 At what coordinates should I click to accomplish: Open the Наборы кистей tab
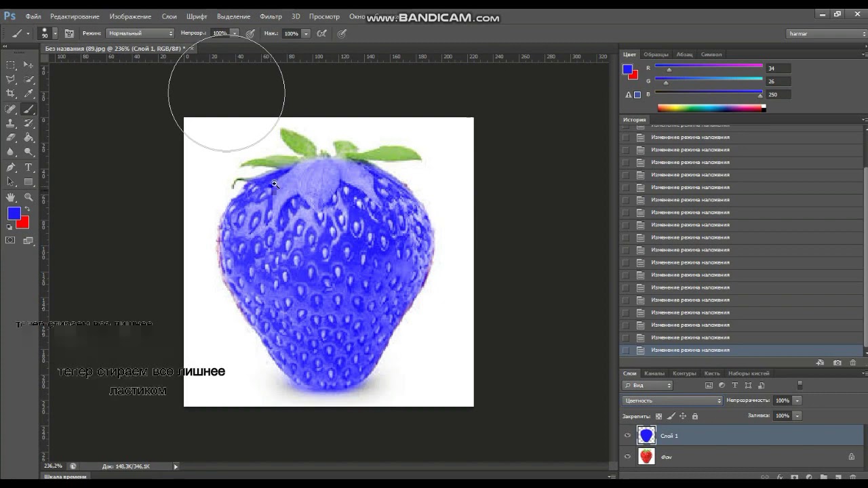coord(749,373)
